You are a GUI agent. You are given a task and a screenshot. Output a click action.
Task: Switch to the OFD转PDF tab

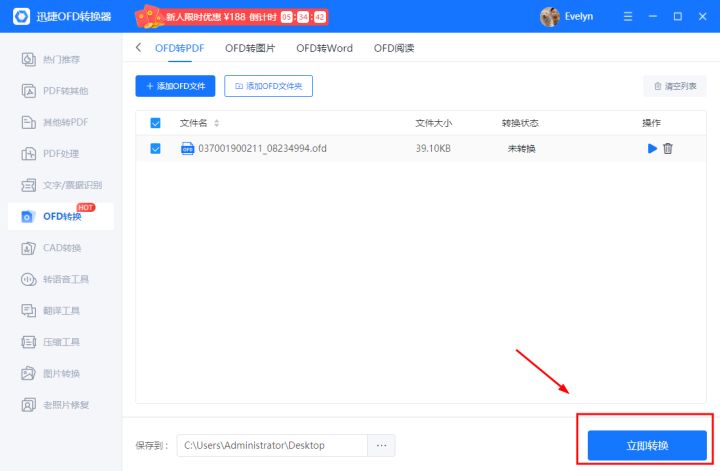click(x=180, y=48)
